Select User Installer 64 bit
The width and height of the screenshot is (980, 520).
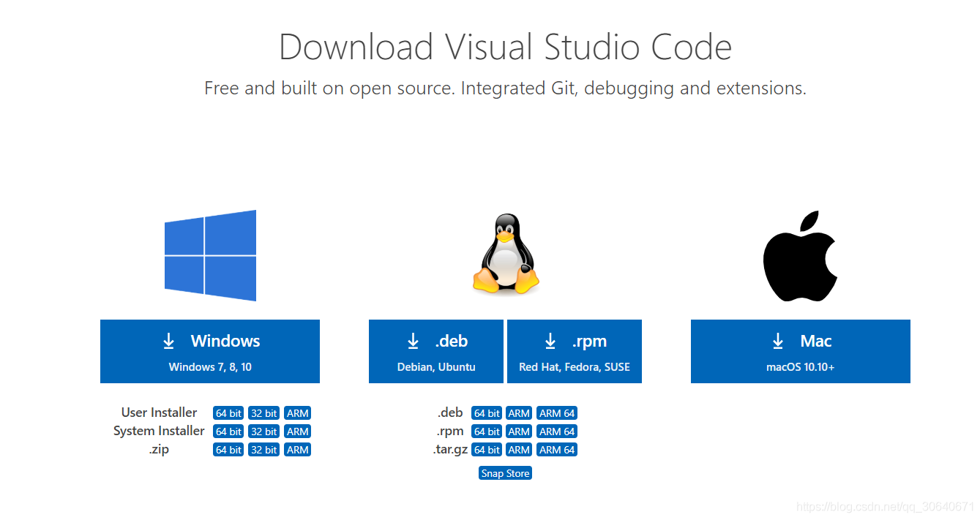coord(228,413)
